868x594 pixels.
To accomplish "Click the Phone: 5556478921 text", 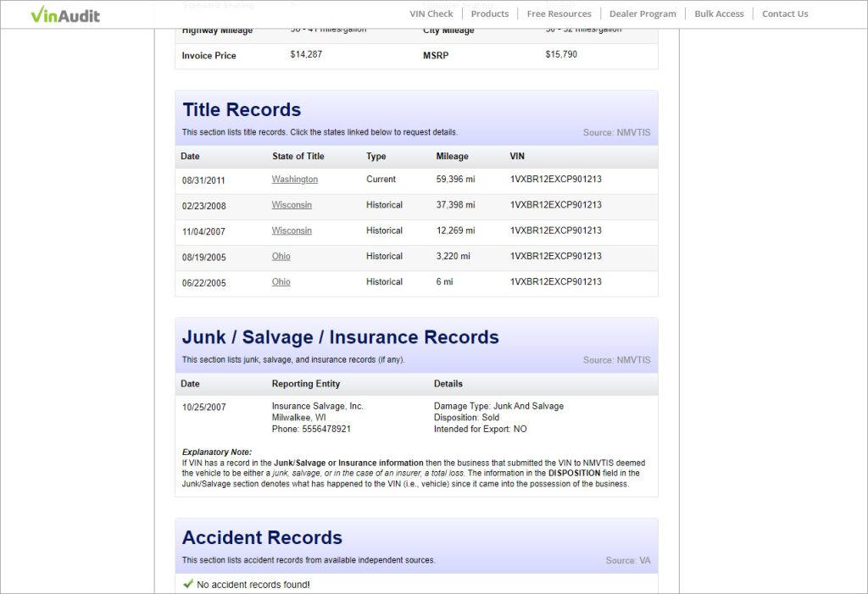I will coord(311,429).
